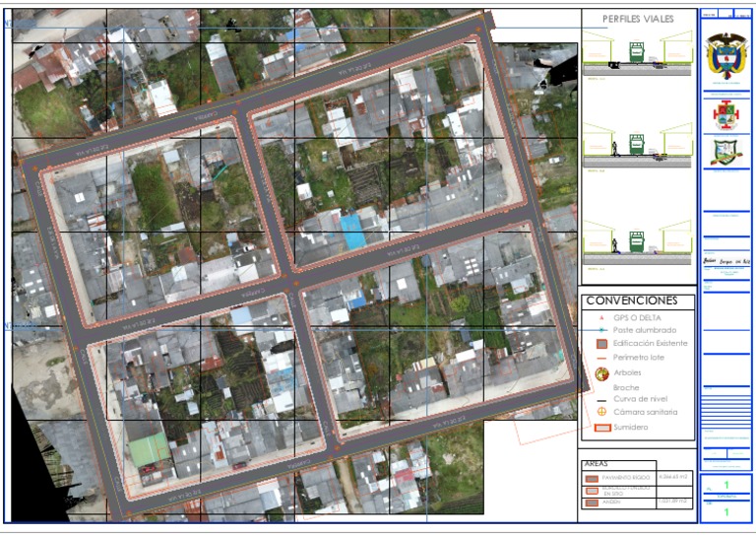Click the Poste alumbrado legend symbol
Image resolution: width=756 pixels, height=535 pixels.
(x=601, y=330)
